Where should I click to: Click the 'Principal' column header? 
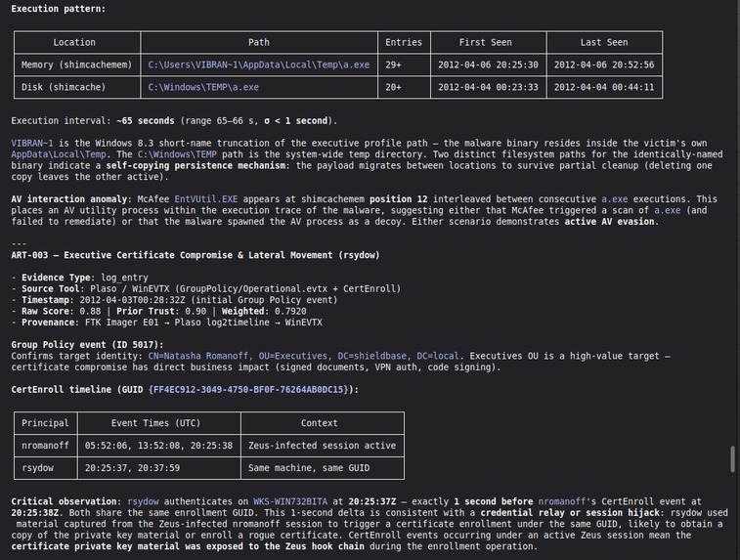click(x=45, y=423)
